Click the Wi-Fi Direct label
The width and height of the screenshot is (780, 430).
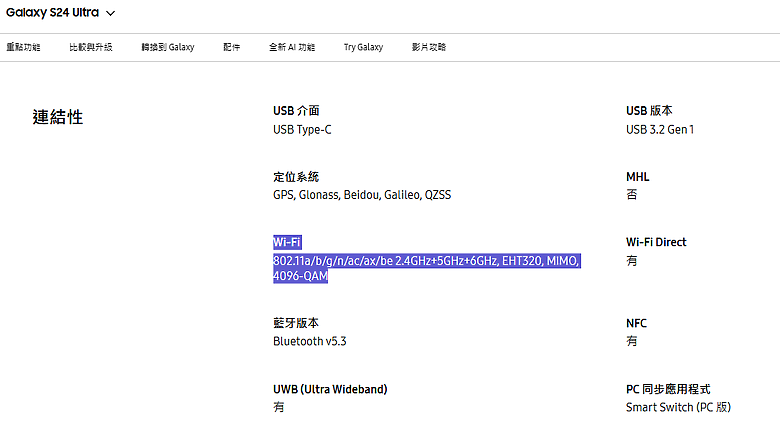pos(656,242)
